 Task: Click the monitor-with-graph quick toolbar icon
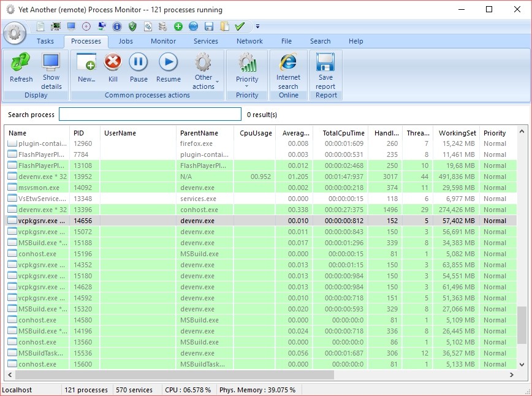click(56, 26)
